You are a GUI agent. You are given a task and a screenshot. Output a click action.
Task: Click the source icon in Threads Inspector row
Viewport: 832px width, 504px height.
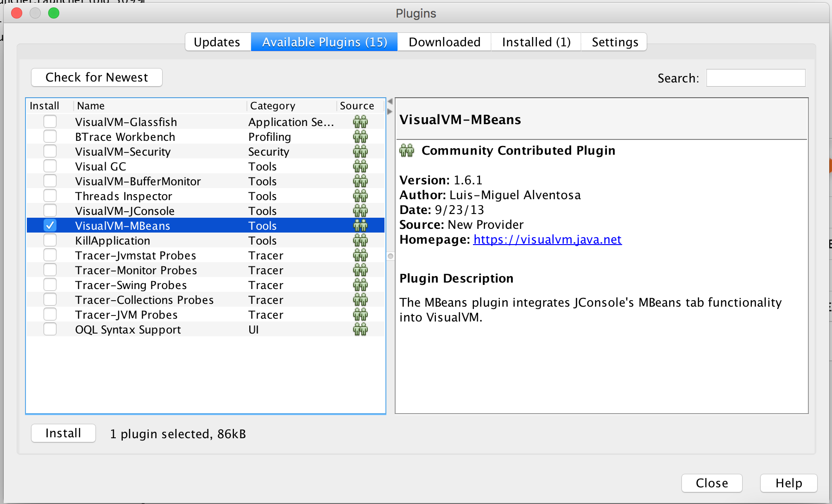click(x=360, y=196)
